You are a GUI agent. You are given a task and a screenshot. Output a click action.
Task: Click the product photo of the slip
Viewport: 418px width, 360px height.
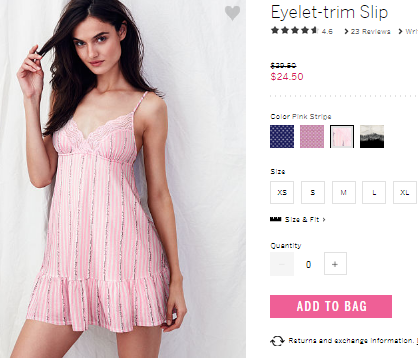pyautogui.click(x=123, y=179)
